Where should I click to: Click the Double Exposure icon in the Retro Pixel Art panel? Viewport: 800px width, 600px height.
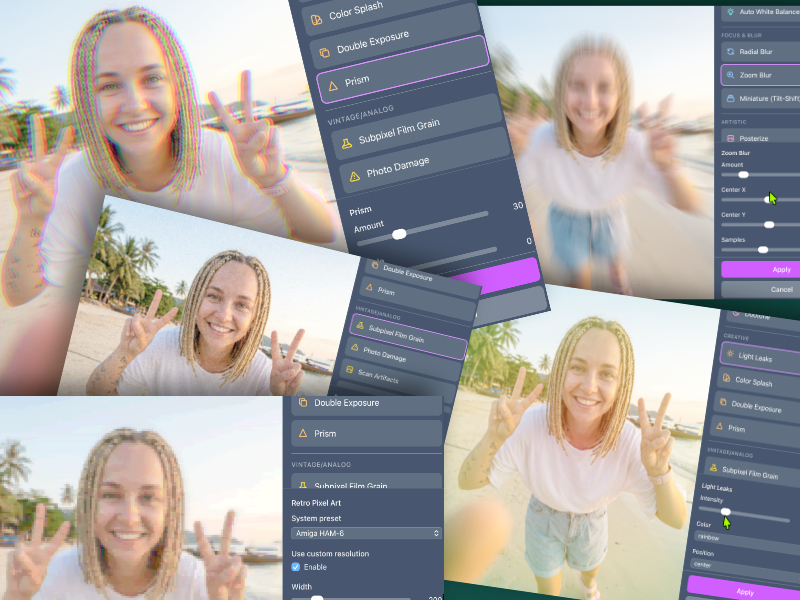coord(303,403)
